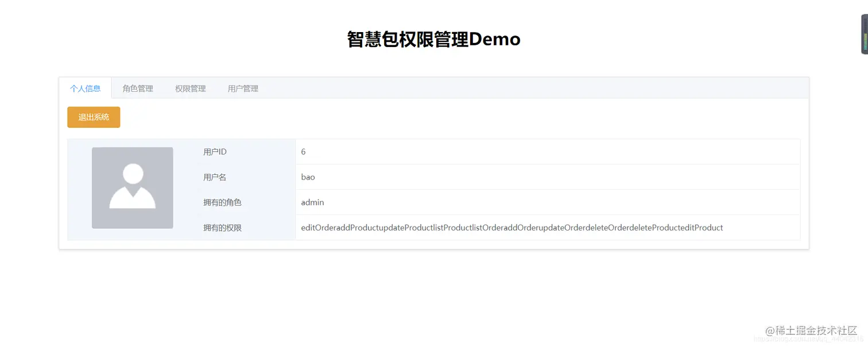The height and width of the screenshot is (347, 868).
Task: Open the 权限管理 tab
Action: 190,88
